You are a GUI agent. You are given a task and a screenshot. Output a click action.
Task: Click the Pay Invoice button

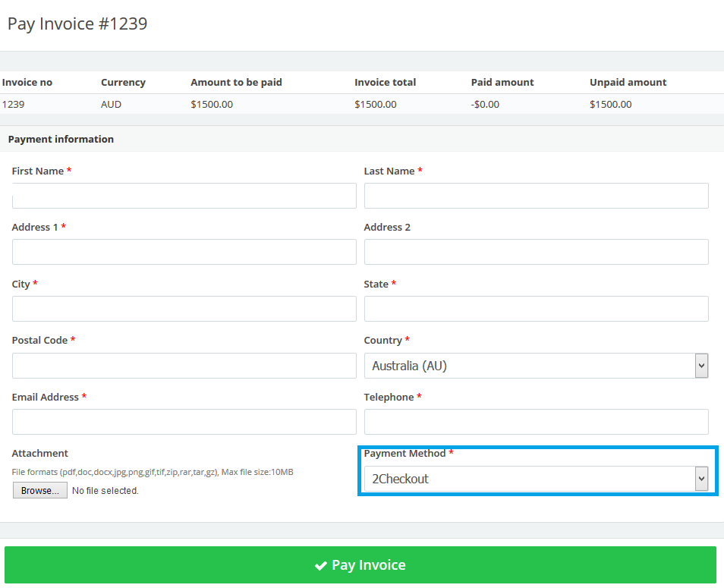[360, 565]
